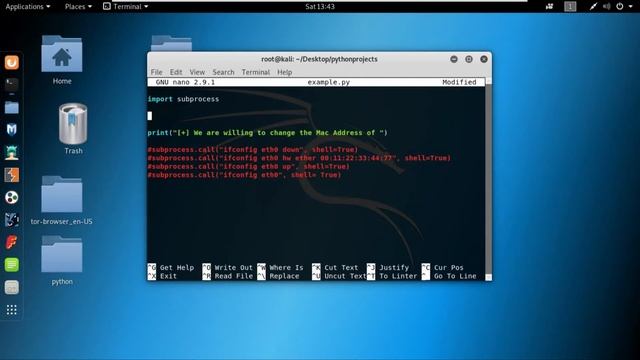Launch Metasploit from the dock
The width and height of the screenshot is (640, 360).
(12, 130)
